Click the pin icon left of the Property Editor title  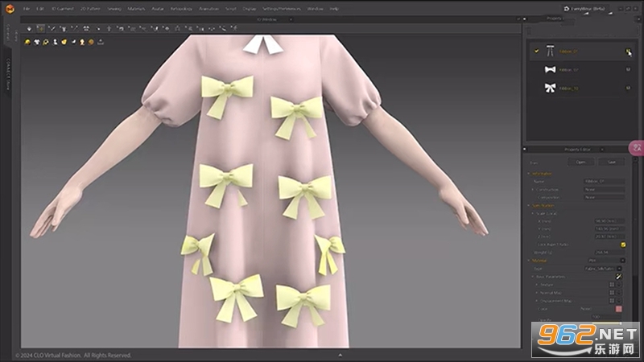525,150
